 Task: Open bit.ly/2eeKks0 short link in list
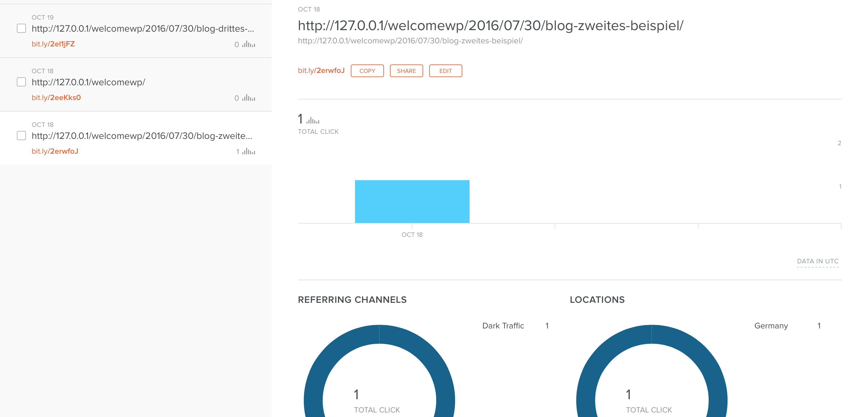click(56, 98)
